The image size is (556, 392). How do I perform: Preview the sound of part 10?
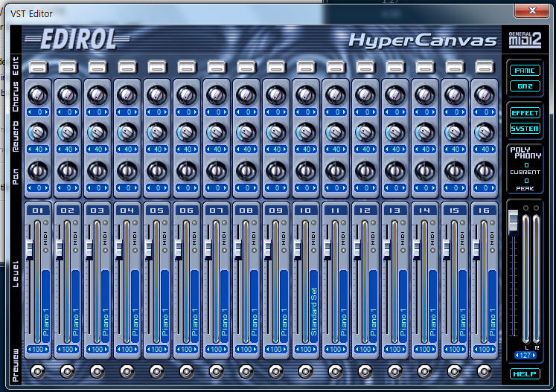coord(306,371)
